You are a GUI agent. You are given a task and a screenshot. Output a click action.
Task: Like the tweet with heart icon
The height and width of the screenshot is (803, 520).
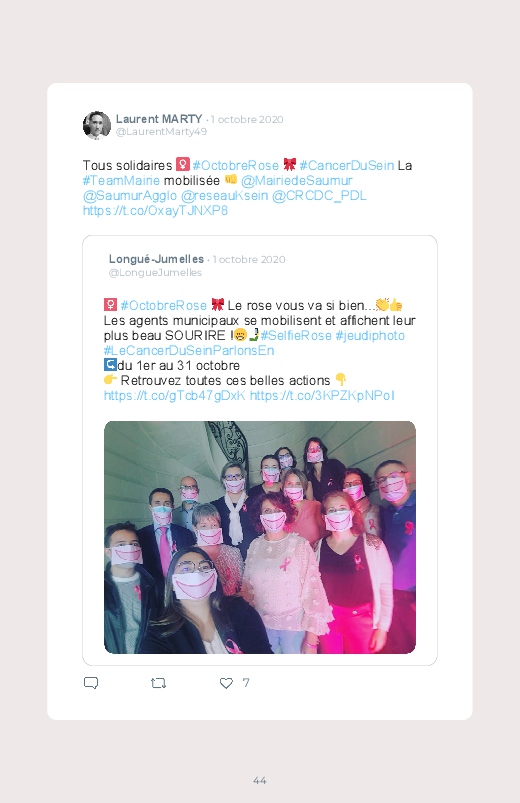tap(226, 683)
